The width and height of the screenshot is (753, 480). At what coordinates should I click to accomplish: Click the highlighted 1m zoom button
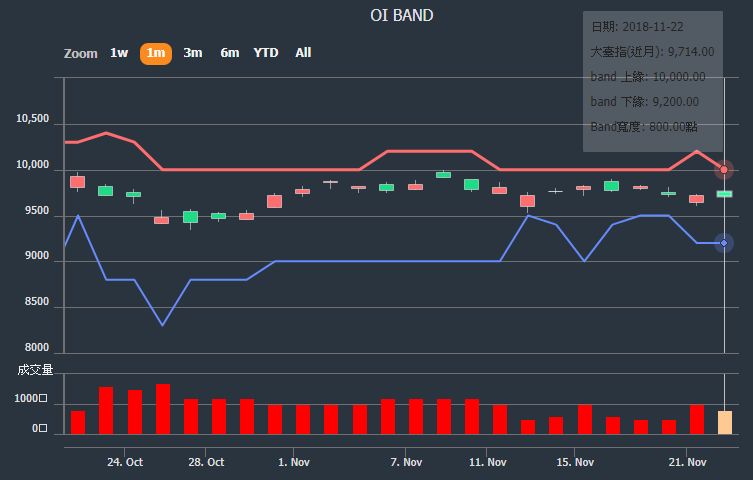(156, 53)
